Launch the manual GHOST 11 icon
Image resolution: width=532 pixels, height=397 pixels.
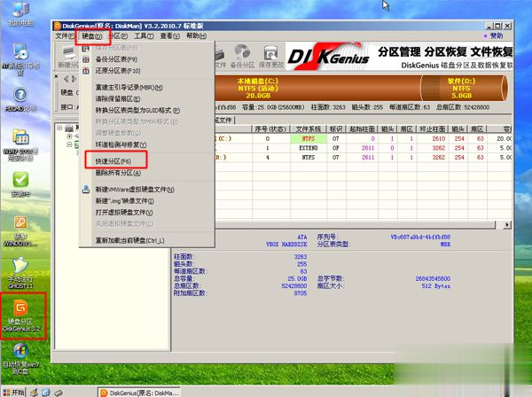pos(20,273)
